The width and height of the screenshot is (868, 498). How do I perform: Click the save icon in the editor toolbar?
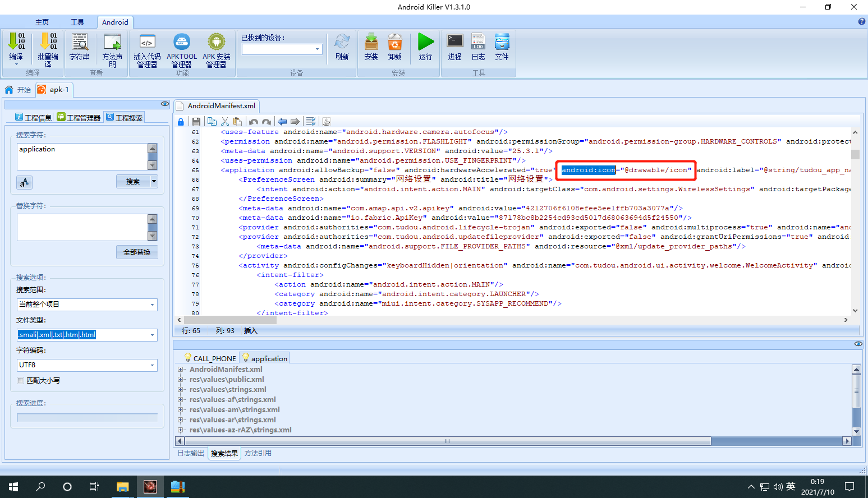tap(196, 122)
